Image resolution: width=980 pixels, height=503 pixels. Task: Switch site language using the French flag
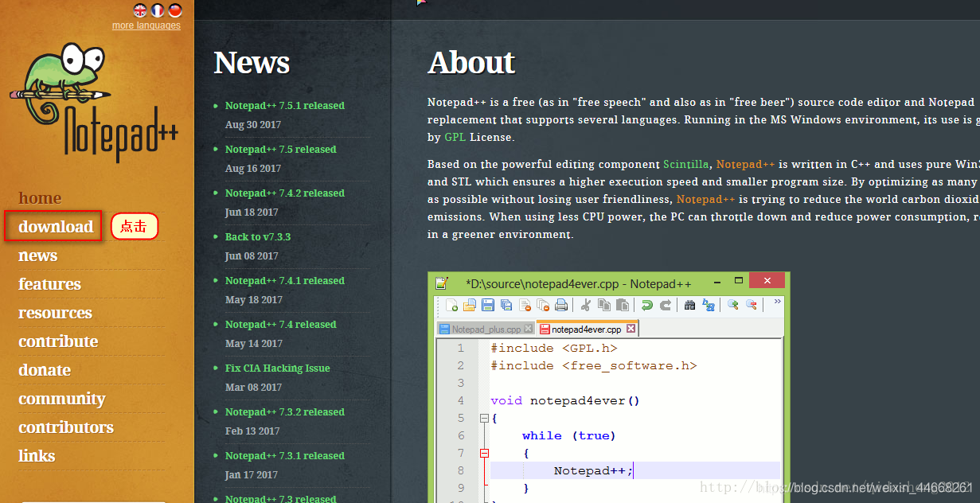click(158, 10)
